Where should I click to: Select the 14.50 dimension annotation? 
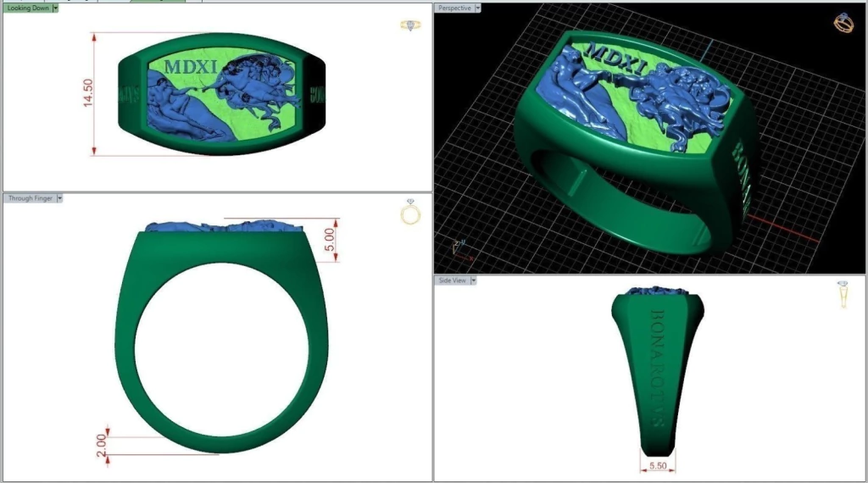[87, 94]
